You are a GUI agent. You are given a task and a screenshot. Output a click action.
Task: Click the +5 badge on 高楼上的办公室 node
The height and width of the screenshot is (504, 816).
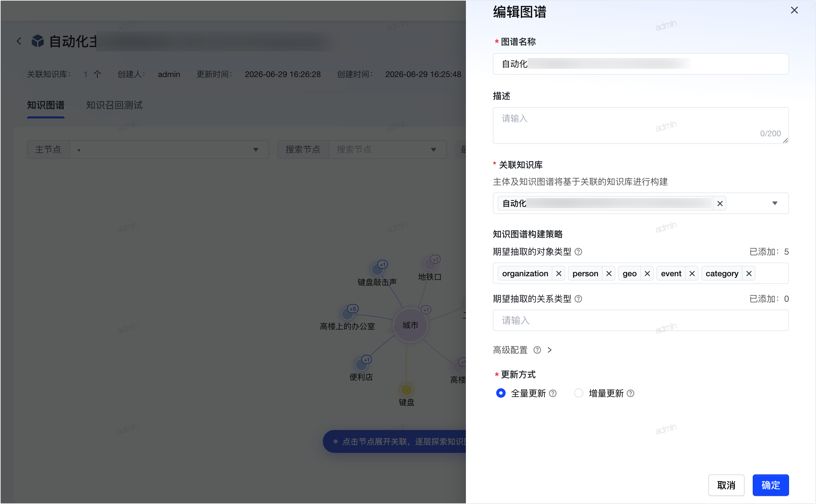(353, 309)
